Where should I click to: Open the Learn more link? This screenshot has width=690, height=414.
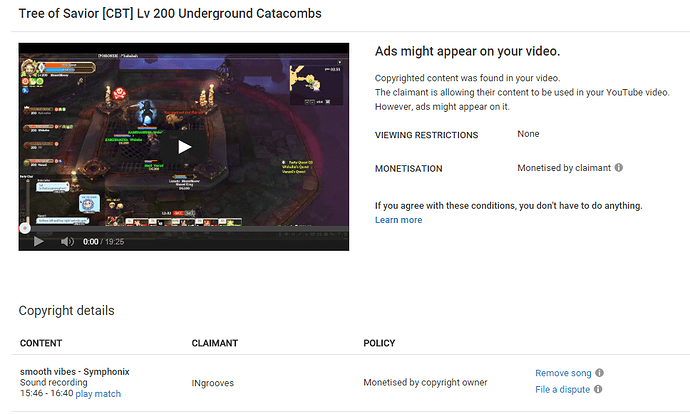398,220
